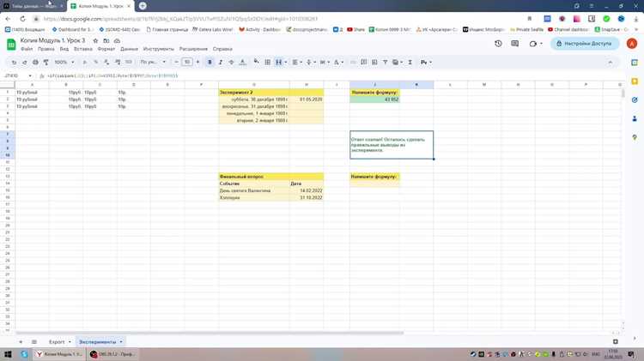
Task: Open the Справка menu
Action: click(222, 49)
